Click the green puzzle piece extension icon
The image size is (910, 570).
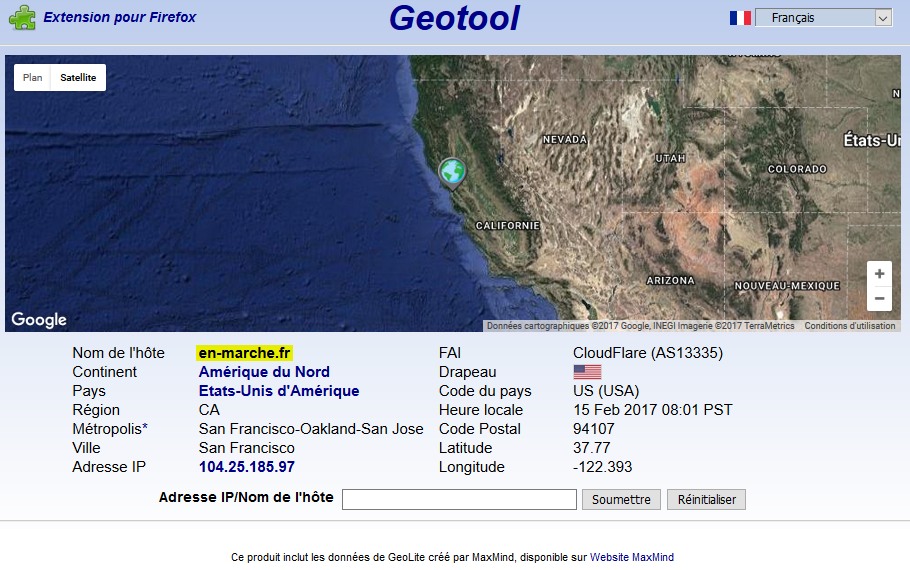click(x=22, y=17)
